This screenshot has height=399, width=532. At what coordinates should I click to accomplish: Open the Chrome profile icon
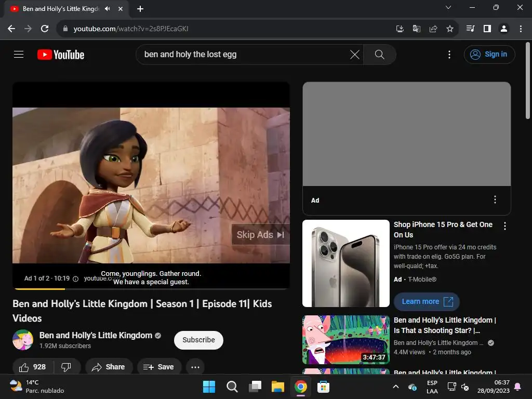(x=504, y=29)
